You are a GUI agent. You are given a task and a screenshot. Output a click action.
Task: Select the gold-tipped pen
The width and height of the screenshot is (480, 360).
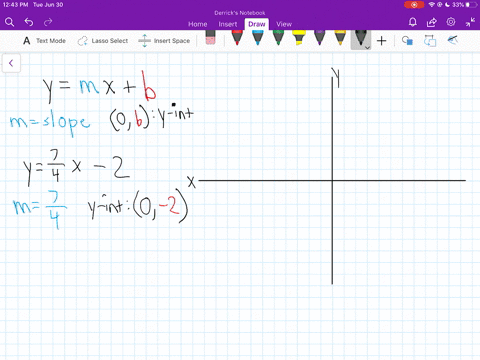[x=340, y=38]
